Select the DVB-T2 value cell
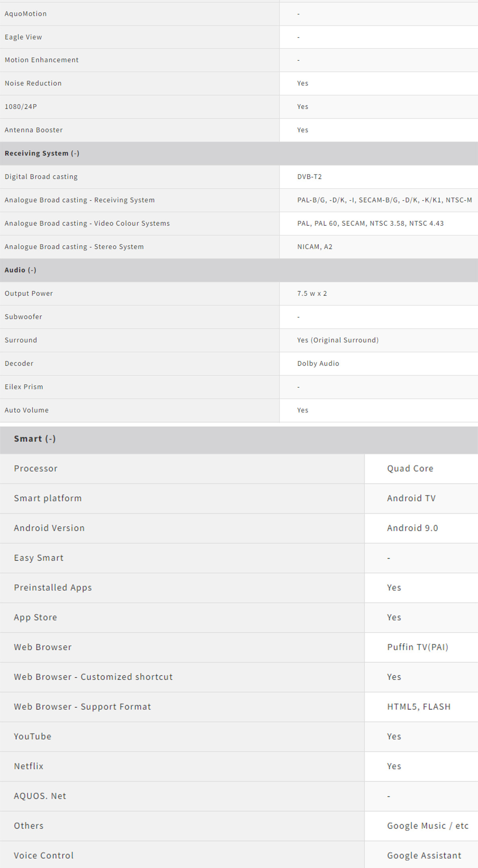 [310, 177]
